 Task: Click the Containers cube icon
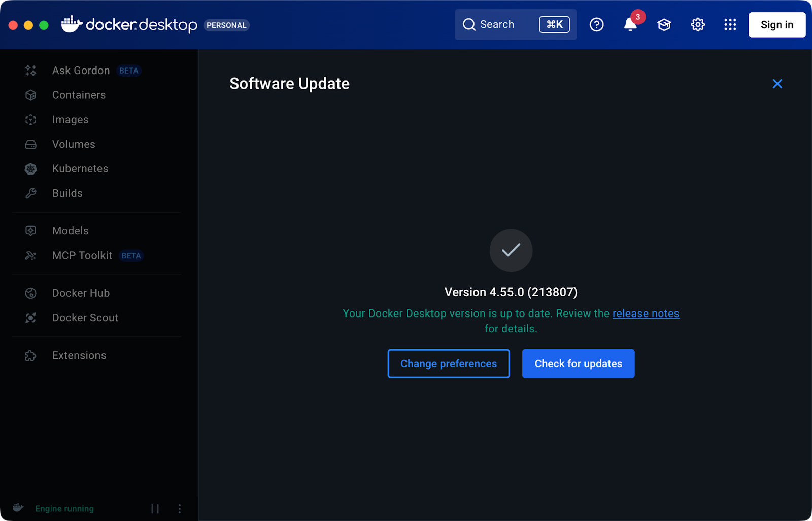31,95
